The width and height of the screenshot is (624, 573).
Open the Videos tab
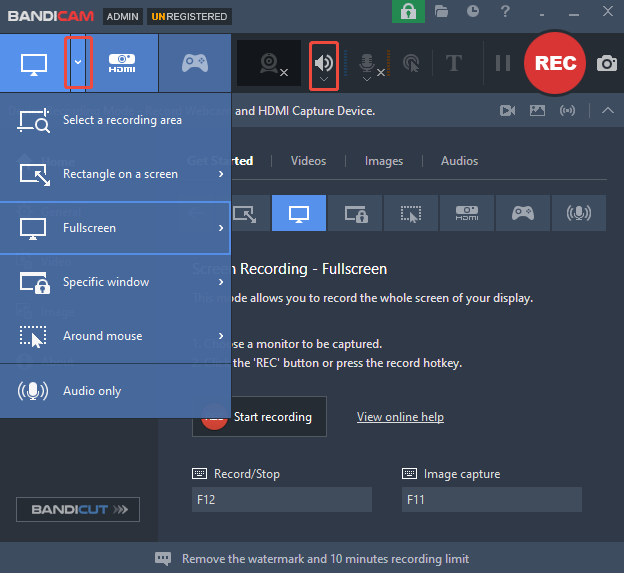click(x=308, y=161)
